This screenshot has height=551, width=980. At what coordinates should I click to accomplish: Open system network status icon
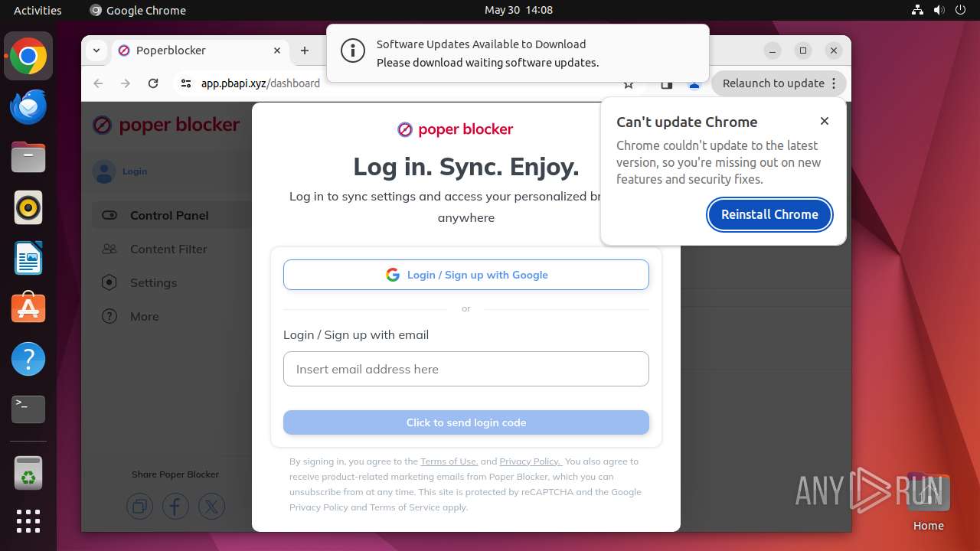[x=918, y=10]
